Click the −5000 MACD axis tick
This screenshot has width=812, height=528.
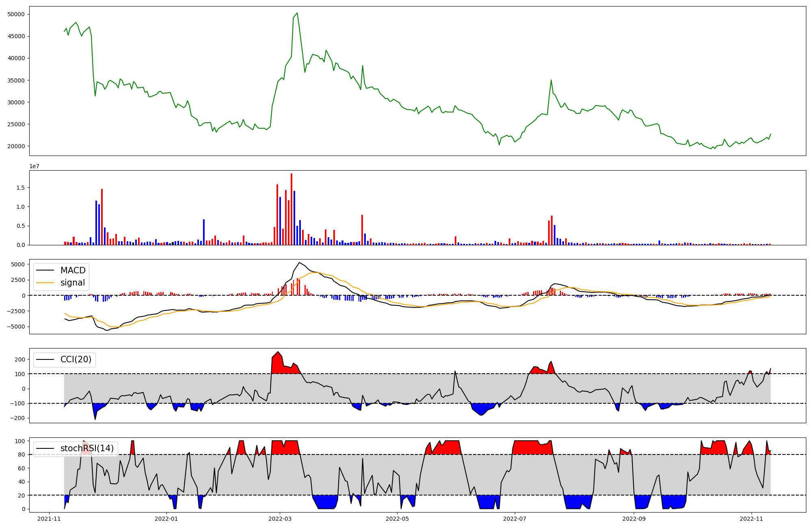(16, 327)
